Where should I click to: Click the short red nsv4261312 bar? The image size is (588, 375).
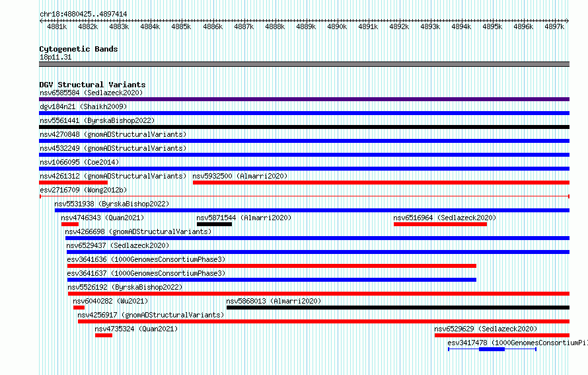point(73,183)
